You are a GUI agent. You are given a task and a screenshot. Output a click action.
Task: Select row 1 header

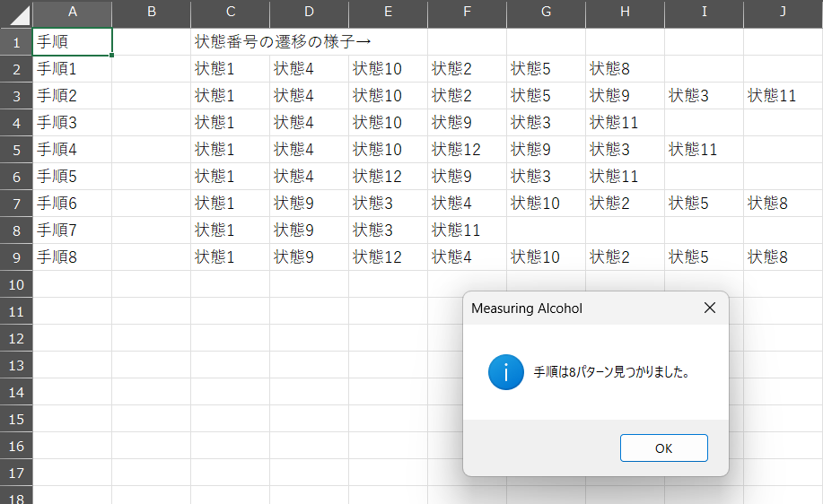[16, 42]
